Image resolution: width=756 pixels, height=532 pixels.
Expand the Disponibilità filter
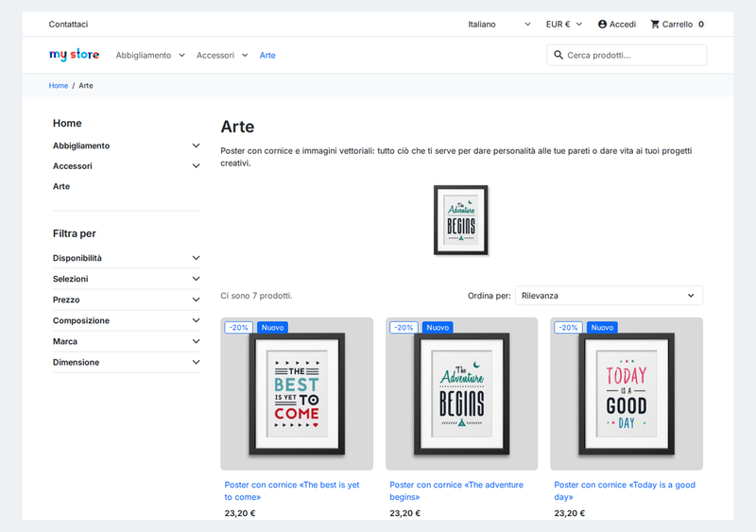[127, 258]
